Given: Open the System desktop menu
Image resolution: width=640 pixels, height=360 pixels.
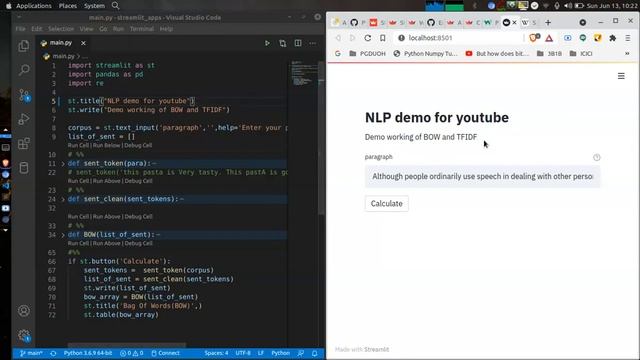Looking at the screenshot, I should pyautogui.click(x=94, y=6).
